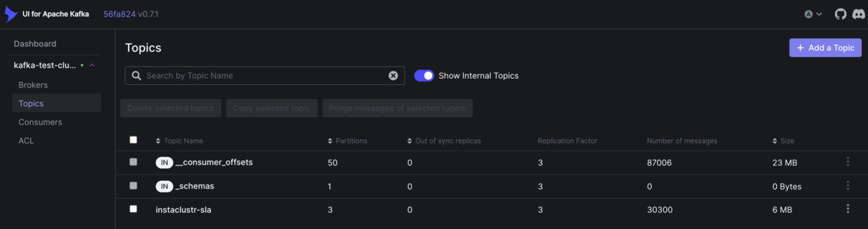
Task: Open the ACL section in the sidebar
Action: pos(26,140)
